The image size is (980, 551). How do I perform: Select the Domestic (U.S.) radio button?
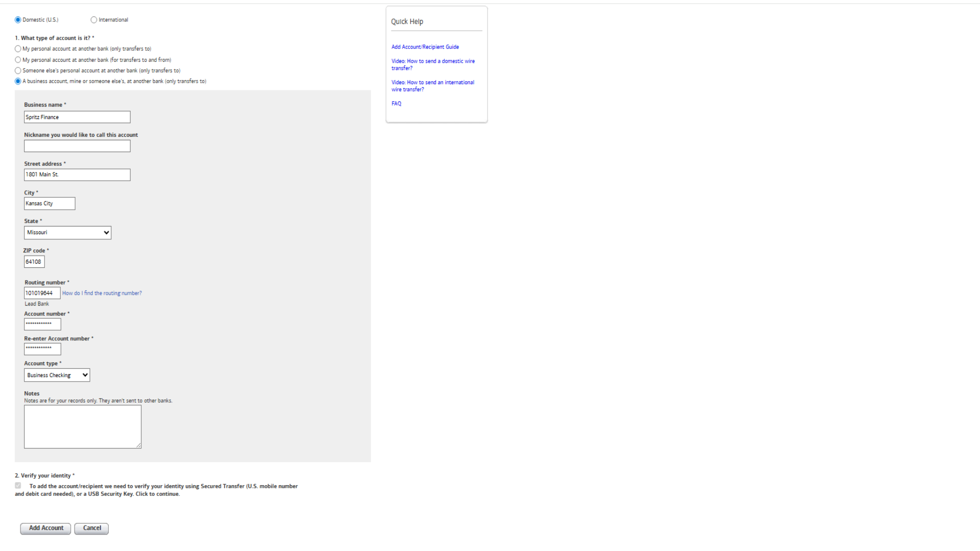18,20
